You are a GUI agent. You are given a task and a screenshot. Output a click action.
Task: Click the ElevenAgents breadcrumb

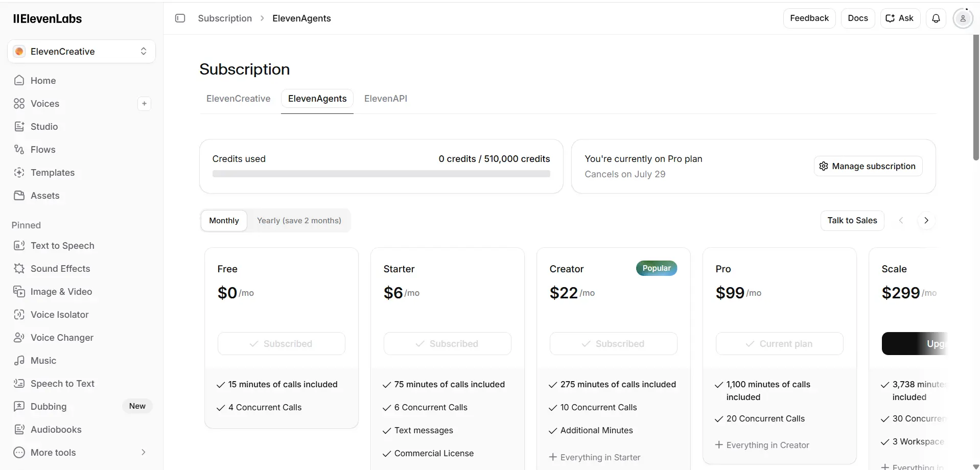point(301,18)
